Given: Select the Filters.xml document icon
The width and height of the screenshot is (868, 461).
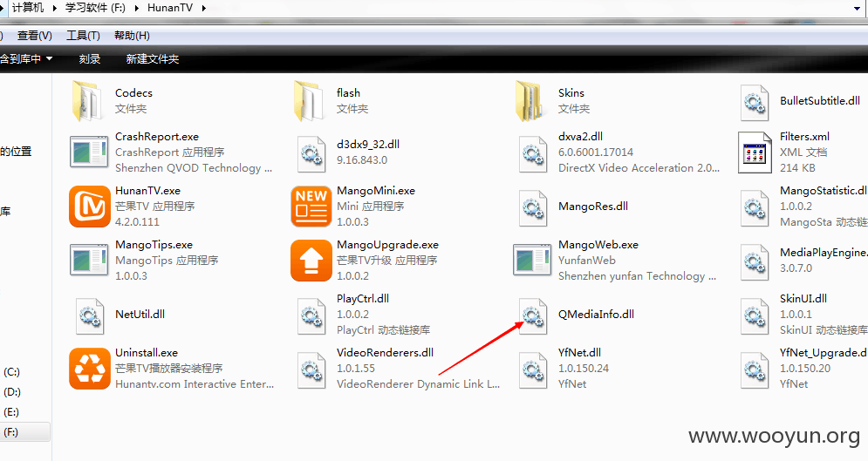Looking at the screenshot, I should 755,153.
